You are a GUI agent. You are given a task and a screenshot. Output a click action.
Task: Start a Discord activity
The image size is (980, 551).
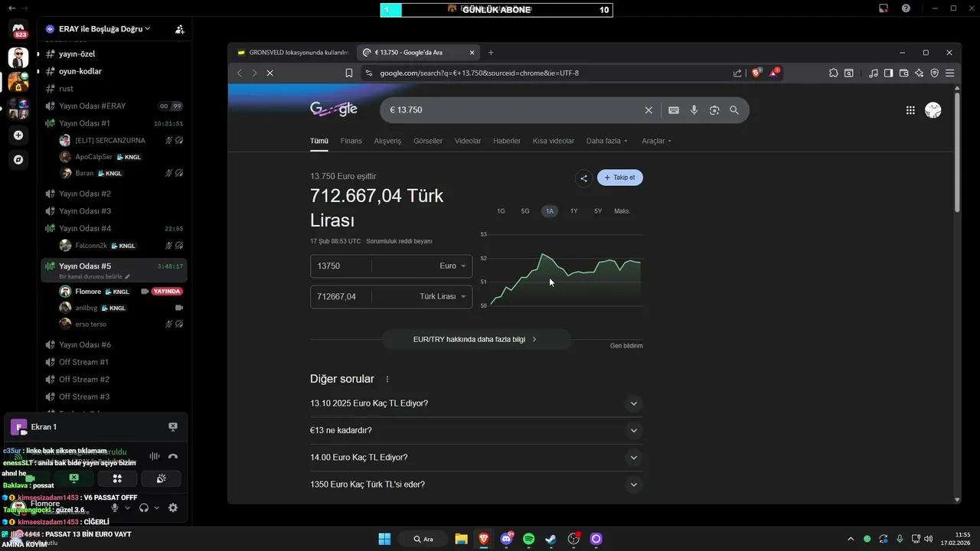click(117, 478)
